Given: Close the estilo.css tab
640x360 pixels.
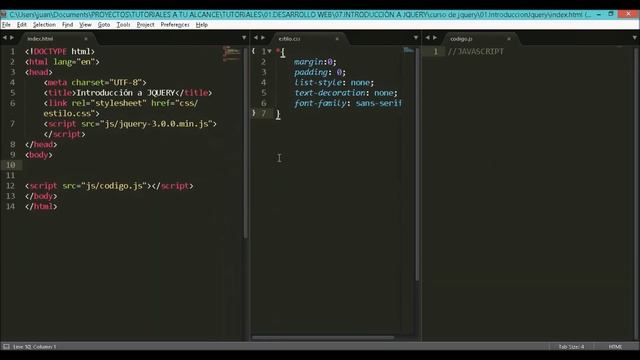Looking at the screenshot, I should coord(337,39).
